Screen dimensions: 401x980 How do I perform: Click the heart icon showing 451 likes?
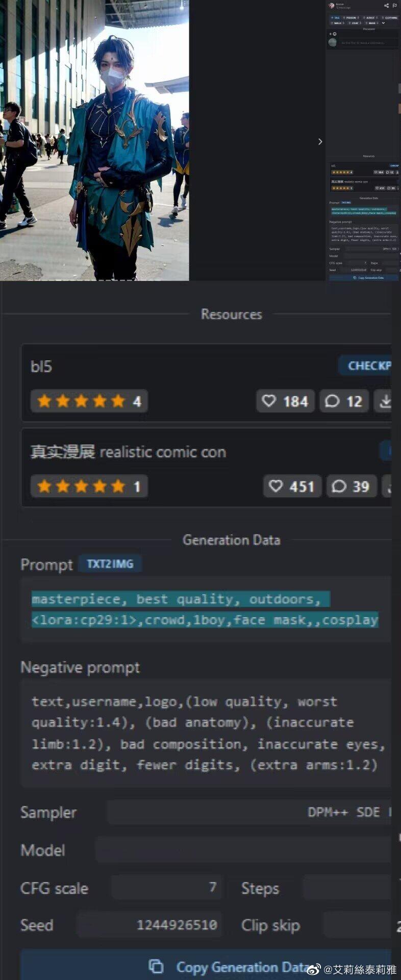coord(275,486)
